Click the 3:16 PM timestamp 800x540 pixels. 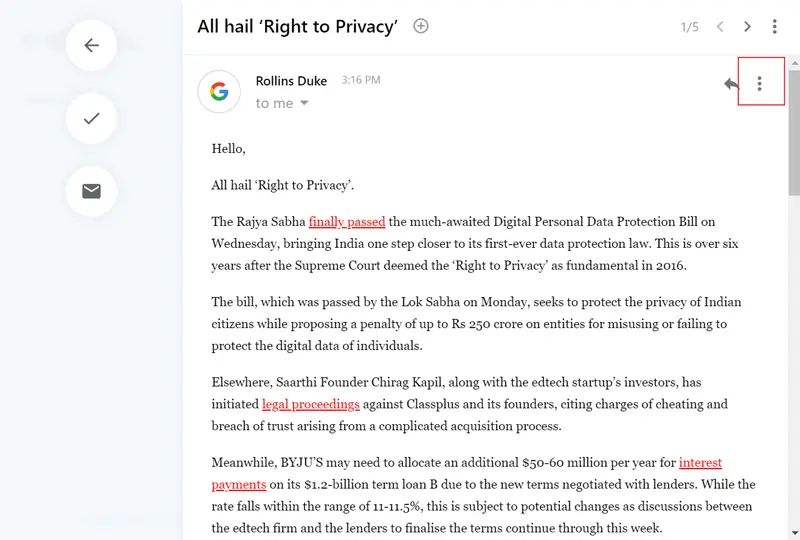click(x=360, y=80)
